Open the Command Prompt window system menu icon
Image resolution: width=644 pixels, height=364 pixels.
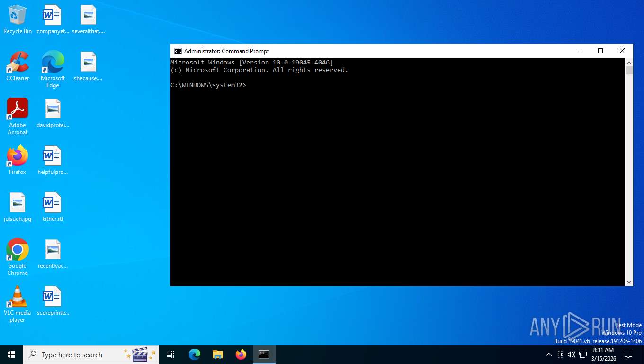tap(178, 51)
